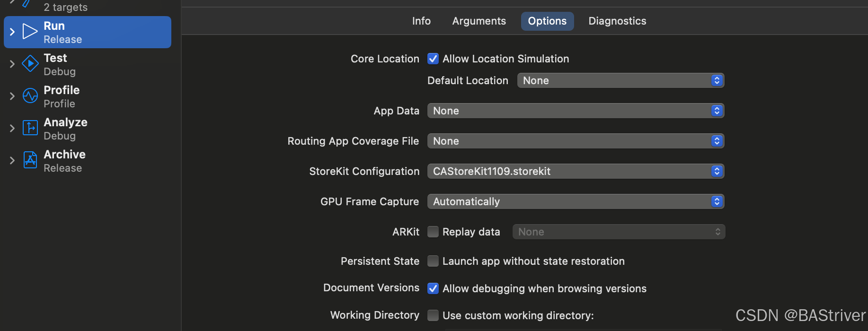The width and height of the screenshot is (868, 331).
Task: Open the App Data dropdown
Action: 575,111
